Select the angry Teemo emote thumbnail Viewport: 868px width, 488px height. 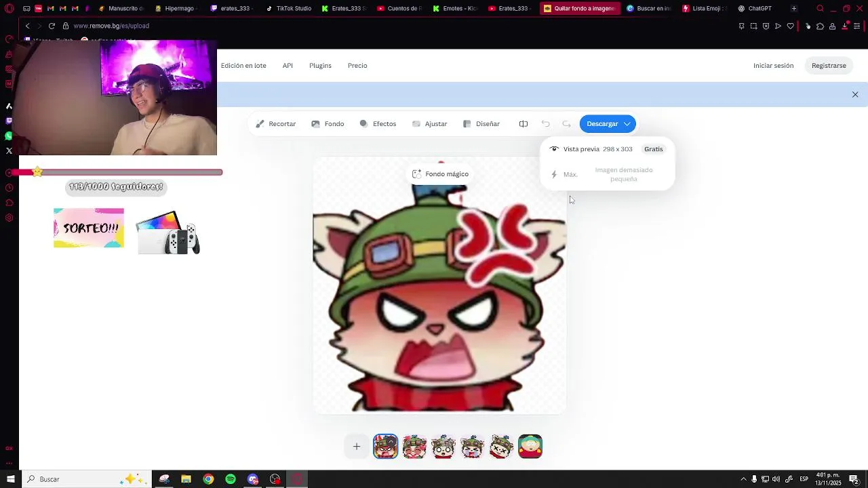(x=386, y=447)
